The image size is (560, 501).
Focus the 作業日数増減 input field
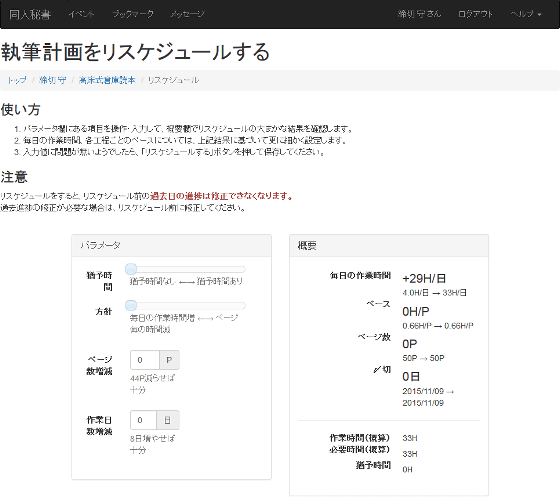(143, 420)
